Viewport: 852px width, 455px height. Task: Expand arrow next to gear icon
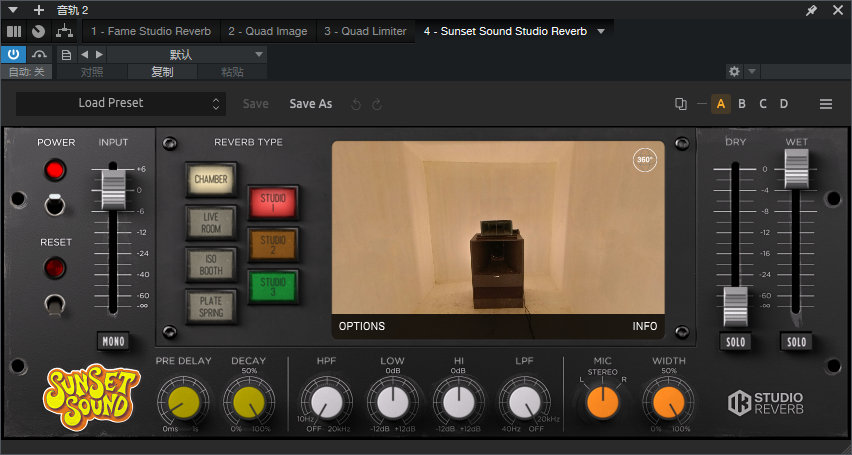(751, 71)
